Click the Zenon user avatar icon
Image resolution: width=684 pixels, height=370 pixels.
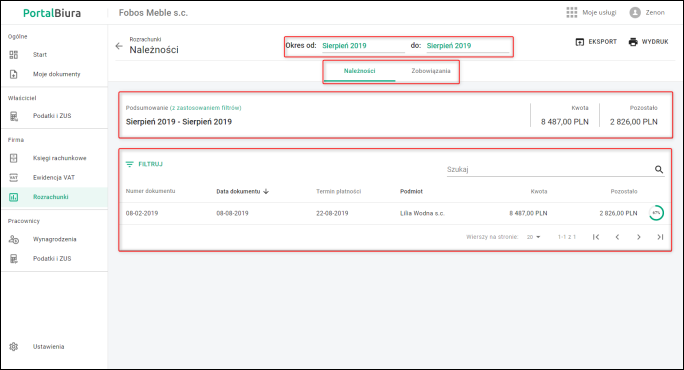tap(635, 12)
